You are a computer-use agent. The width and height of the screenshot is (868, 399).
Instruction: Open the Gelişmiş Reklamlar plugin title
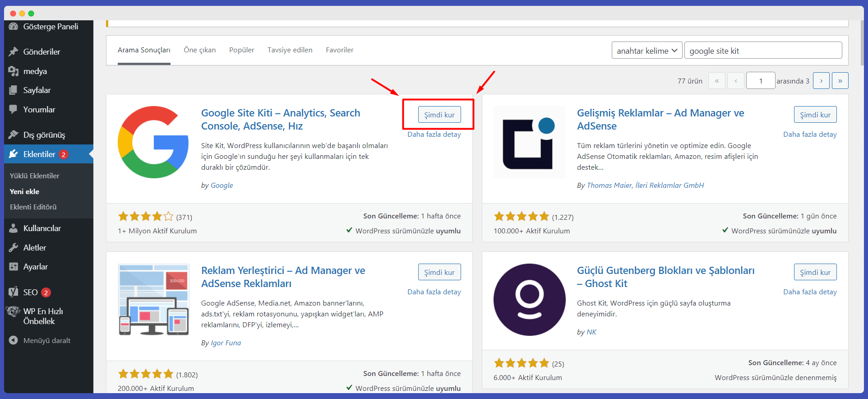point(660,120)
